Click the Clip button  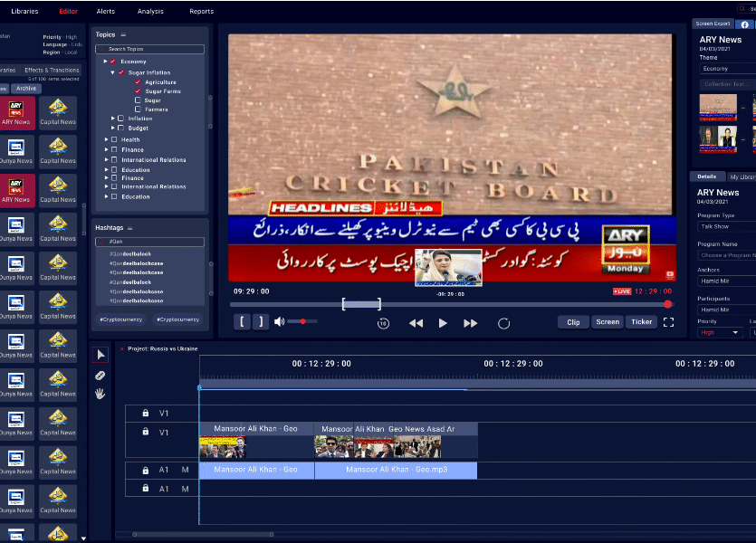coord(573,322)
